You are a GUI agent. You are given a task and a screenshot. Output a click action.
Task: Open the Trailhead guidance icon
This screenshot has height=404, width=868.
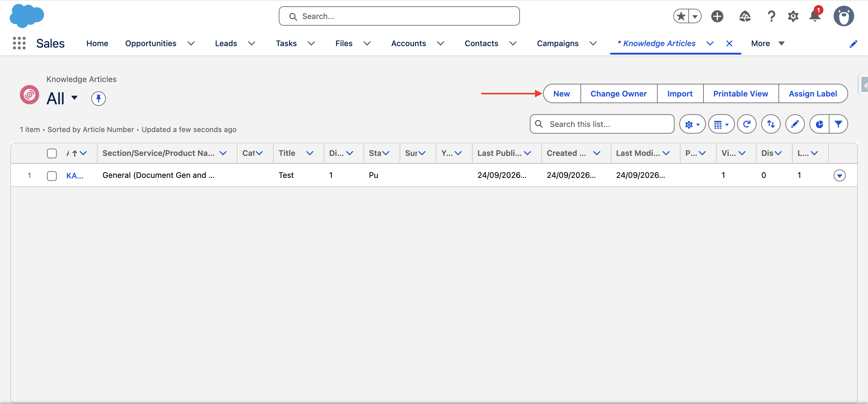point(745,16)
